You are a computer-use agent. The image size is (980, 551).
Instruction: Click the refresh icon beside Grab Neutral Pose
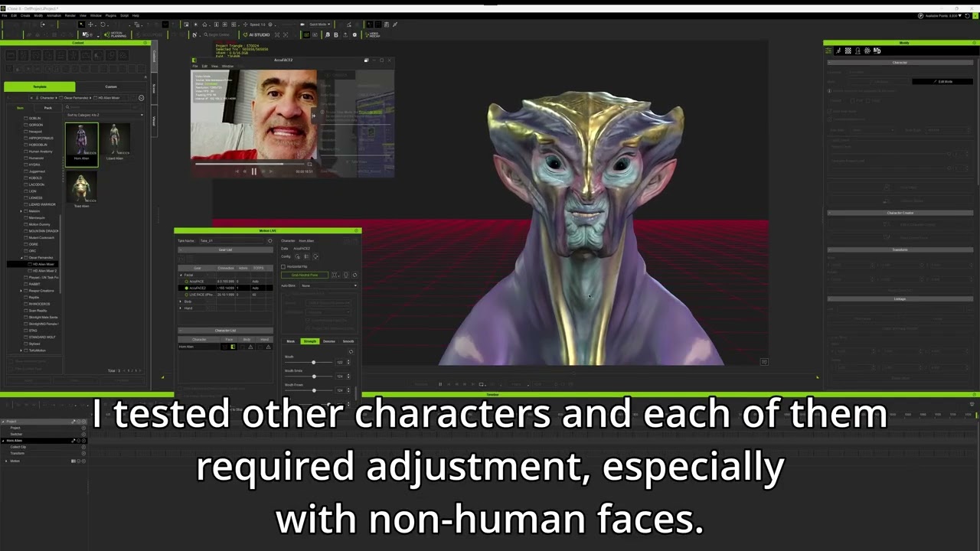click(354, 275)
